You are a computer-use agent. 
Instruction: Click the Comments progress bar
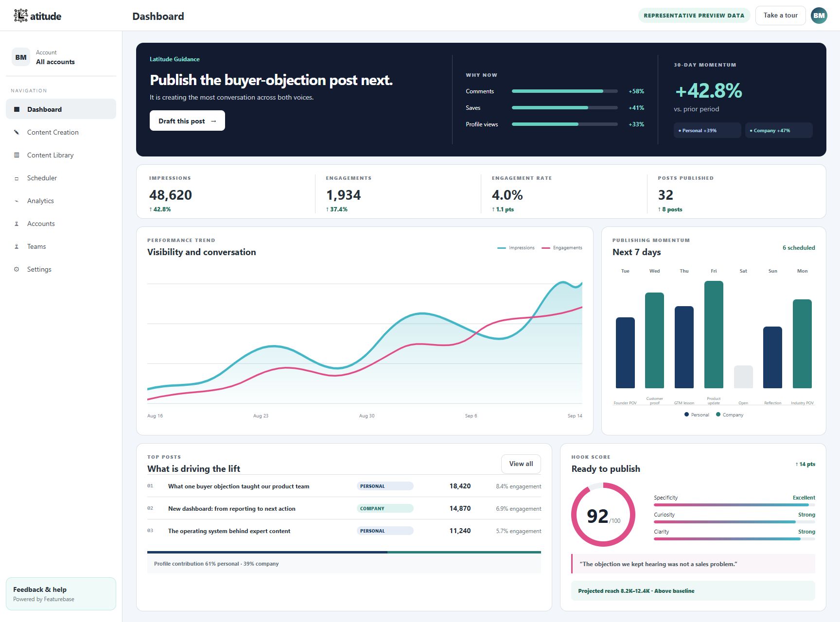pyautogui.click(x=564, y=91)
